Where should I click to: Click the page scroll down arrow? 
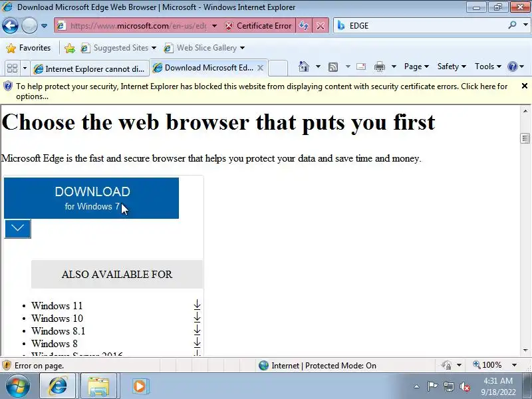click(x=525, y=350)
